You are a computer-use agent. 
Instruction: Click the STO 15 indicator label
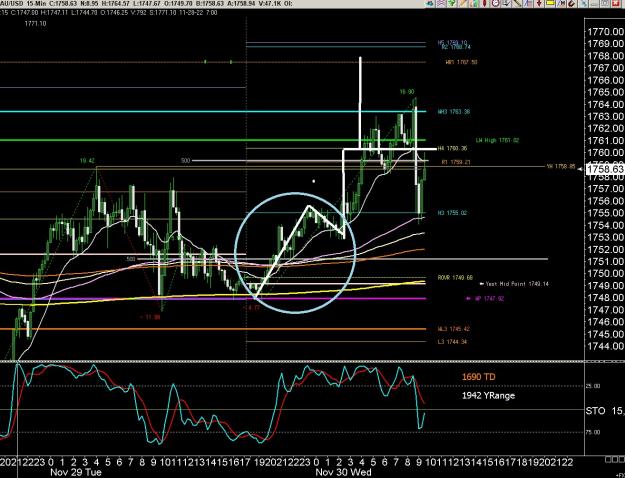pos(605,411)
